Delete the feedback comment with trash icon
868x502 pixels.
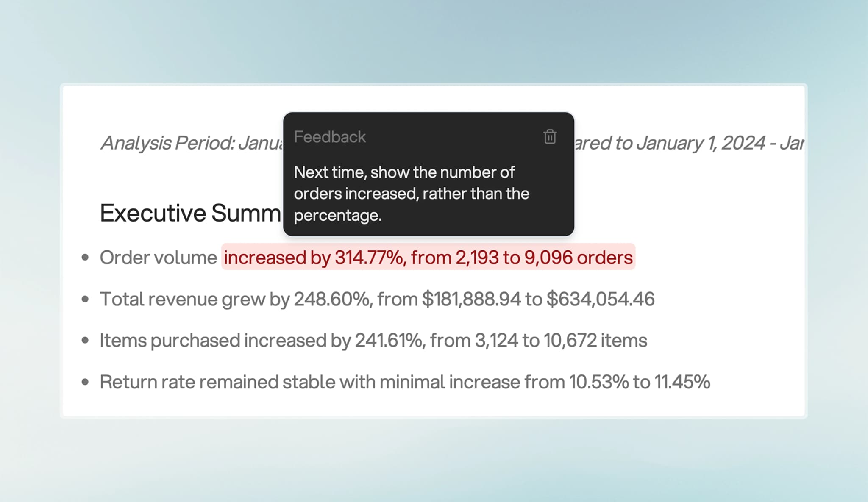[x=550, y=137]
